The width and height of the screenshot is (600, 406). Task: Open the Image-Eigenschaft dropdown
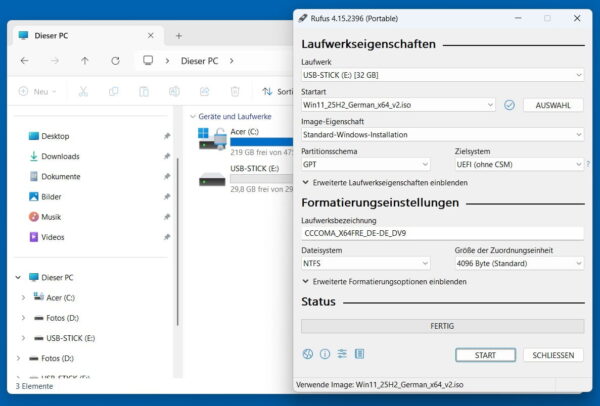coord(442,135)
